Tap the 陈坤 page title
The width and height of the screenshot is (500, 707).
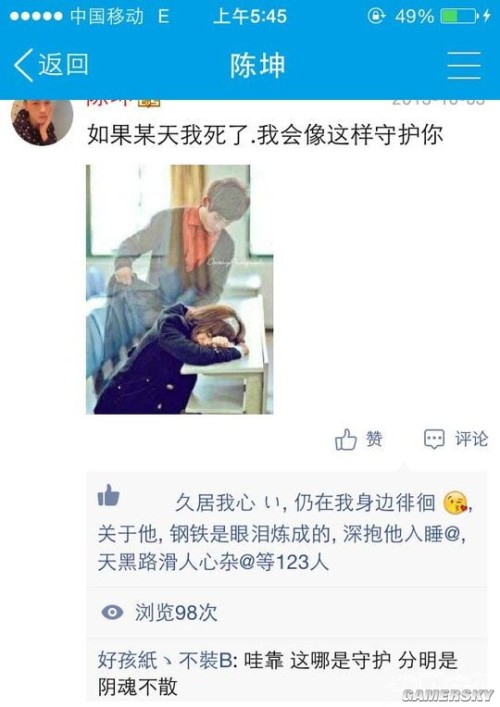258,65
